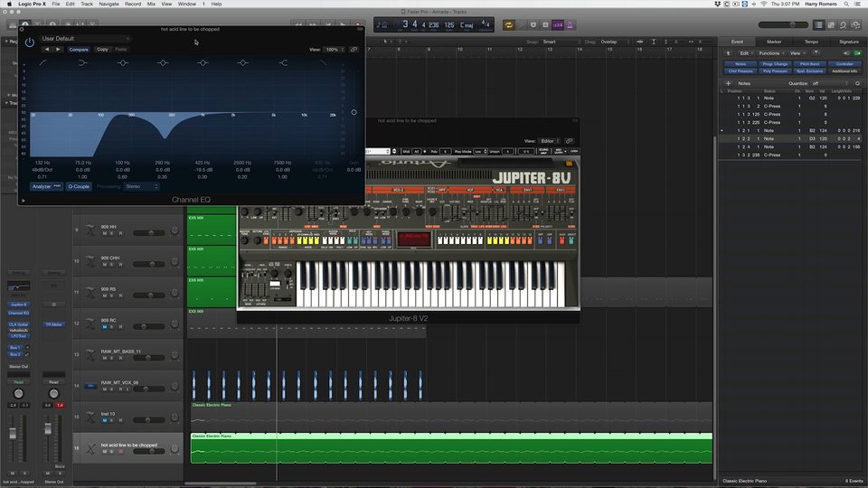Open the User Default preset dropdown

85,39
